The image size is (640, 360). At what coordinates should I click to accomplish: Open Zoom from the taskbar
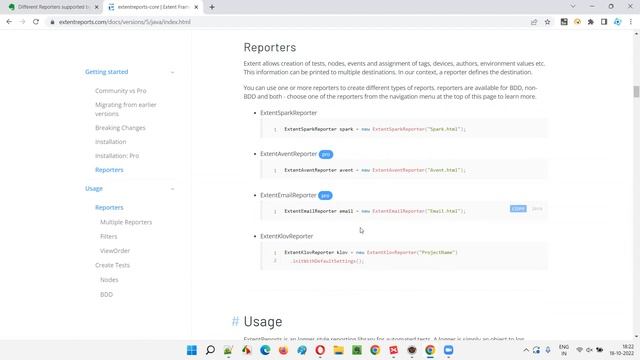tap(449, 350)
